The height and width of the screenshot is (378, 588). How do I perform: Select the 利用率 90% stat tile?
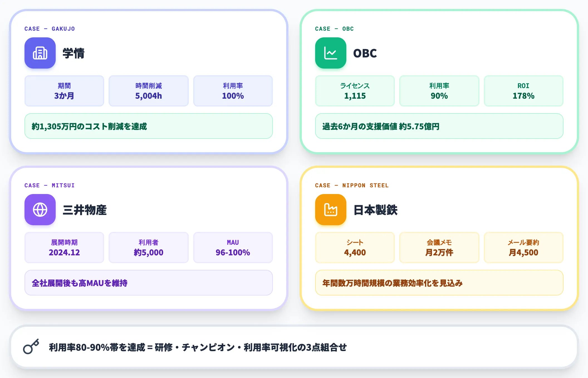coord(439,91)
